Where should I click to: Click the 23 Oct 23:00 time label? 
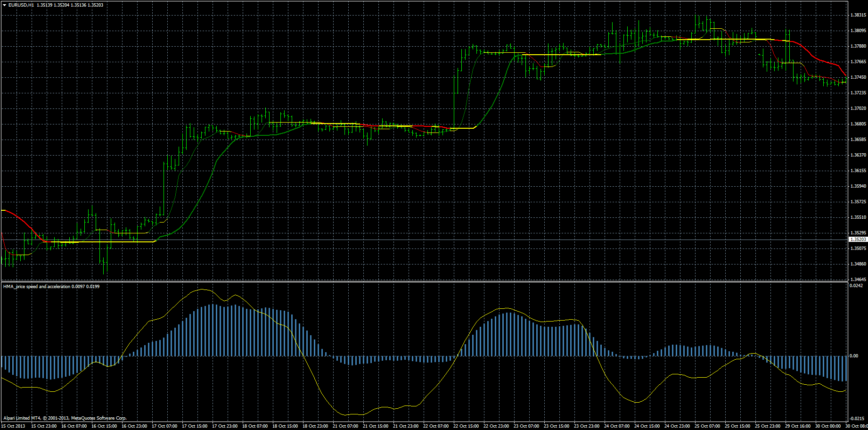pyautogui.click(x=587, y=426)
